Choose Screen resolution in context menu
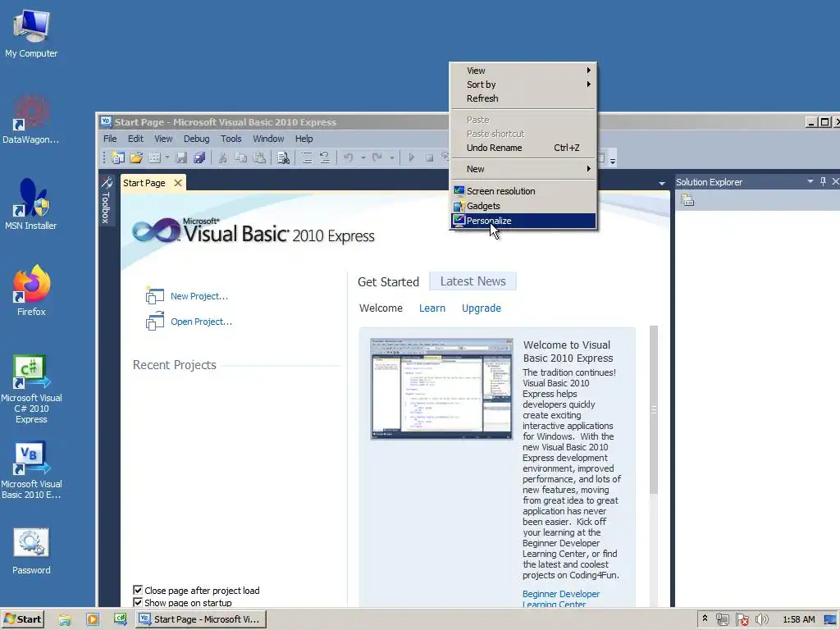 (523, 191)
